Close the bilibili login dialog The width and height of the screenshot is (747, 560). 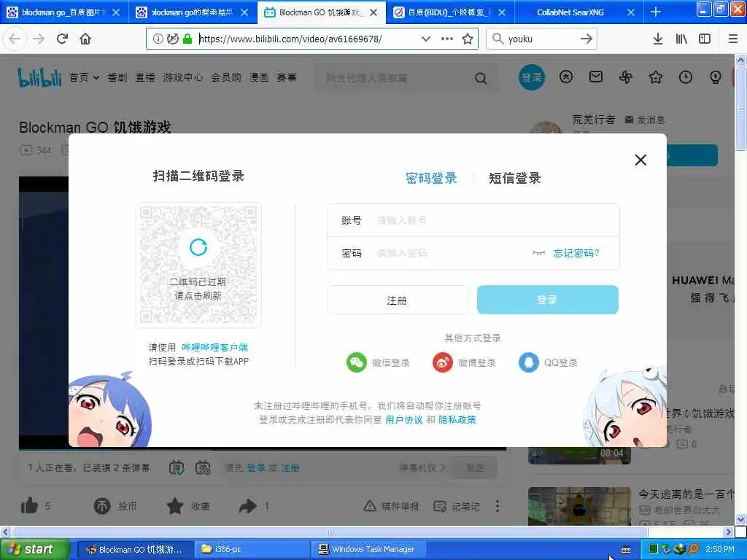pyautogui.click(x=640, y=160)
